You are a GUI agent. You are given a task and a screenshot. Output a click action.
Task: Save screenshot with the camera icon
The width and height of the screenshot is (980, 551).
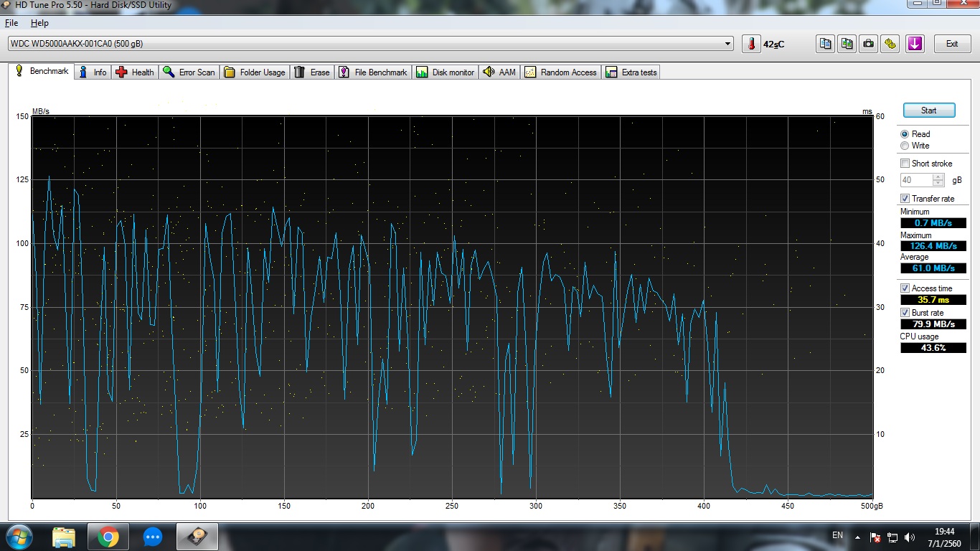pos(869,44)
